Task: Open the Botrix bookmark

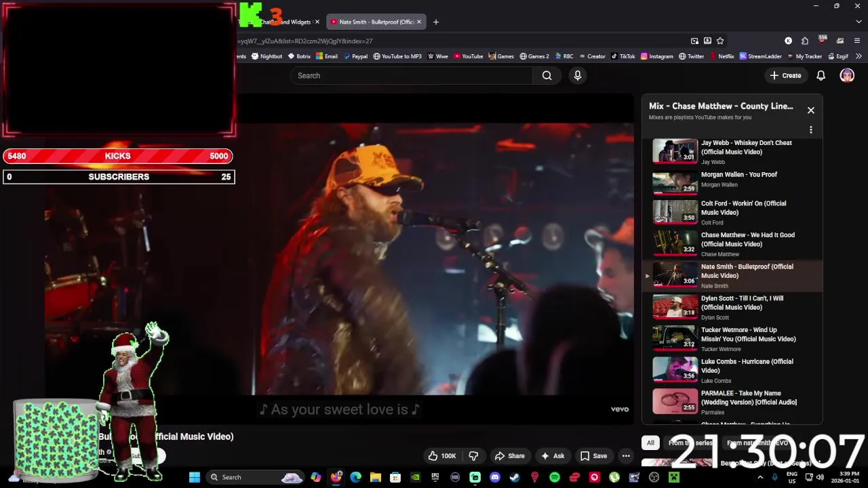Action: point(299,56)
